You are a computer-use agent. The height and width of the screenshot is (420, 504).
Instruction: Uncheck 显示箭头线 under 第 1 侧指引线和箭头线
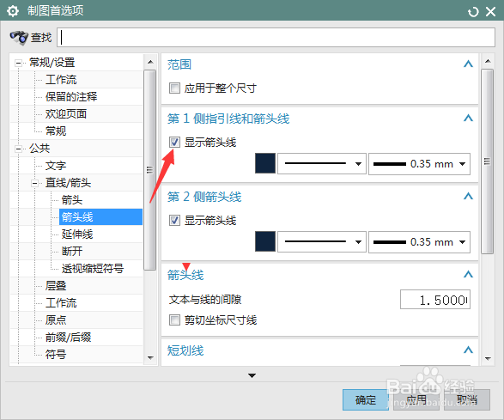(x=174, y=142)
